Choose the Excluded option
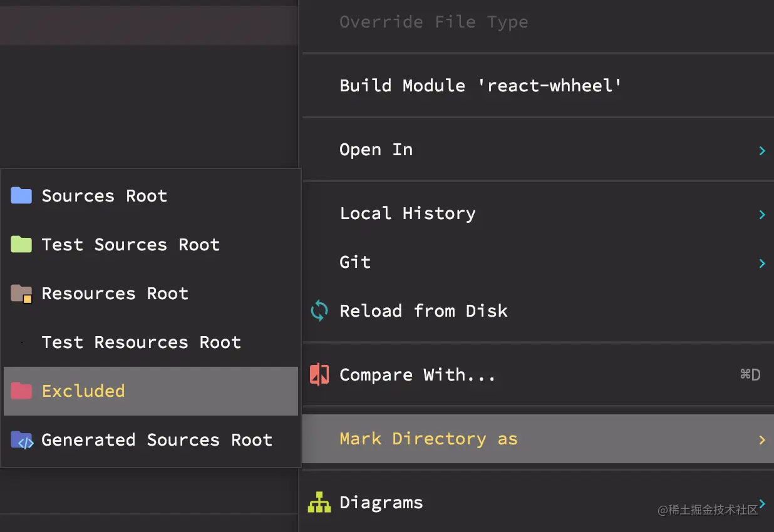774x532 pixels. pyautogui.click(x=83, y=391)
